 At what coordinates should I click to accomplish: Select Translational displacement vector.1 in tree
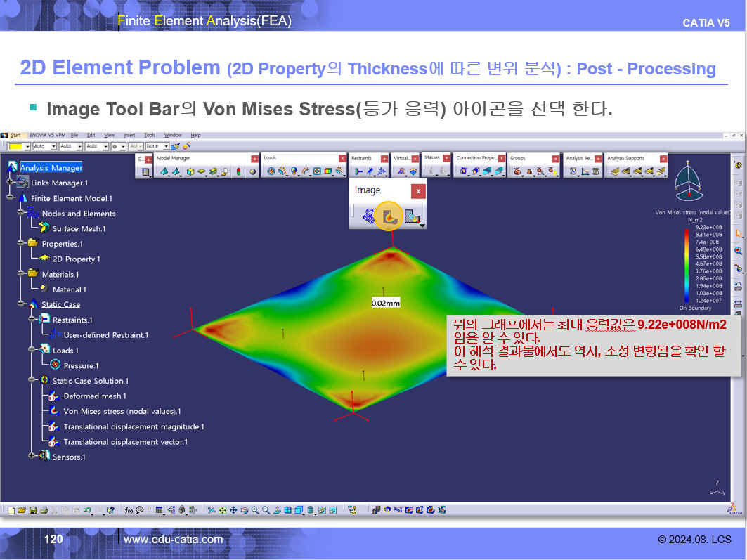click(x=125, y=442)
